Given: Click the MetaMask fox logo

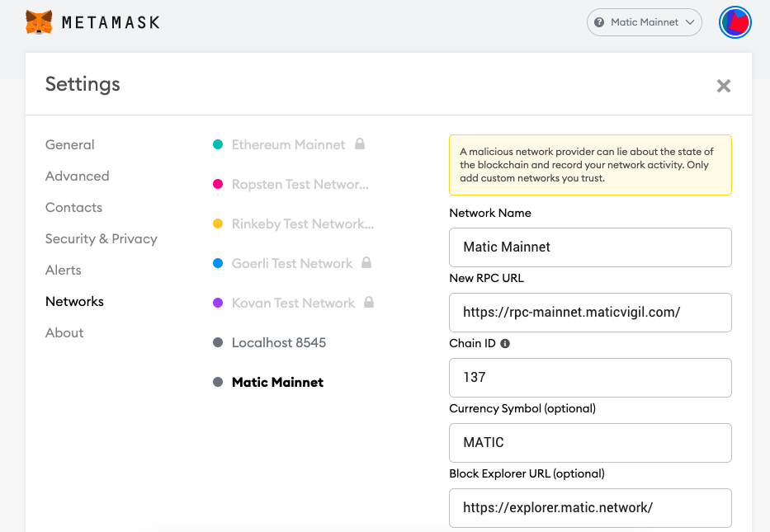Looking at the screenshot, I should pyautogui.click(x=39, y=22).
